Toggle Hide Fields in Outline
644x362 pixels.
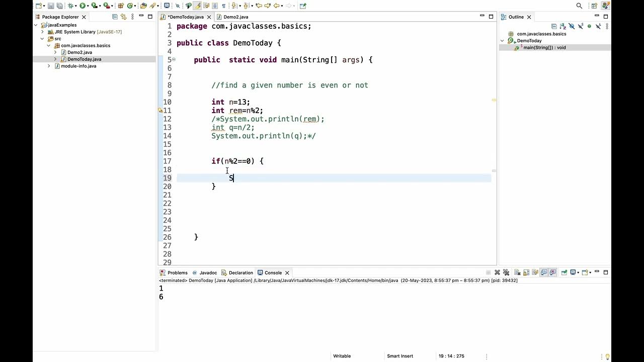coord(572,26)
